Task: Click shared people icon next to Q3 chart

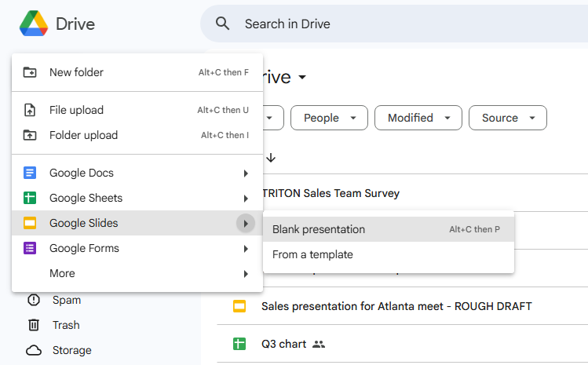Action: pyautogui.click(x=319, y=344)
